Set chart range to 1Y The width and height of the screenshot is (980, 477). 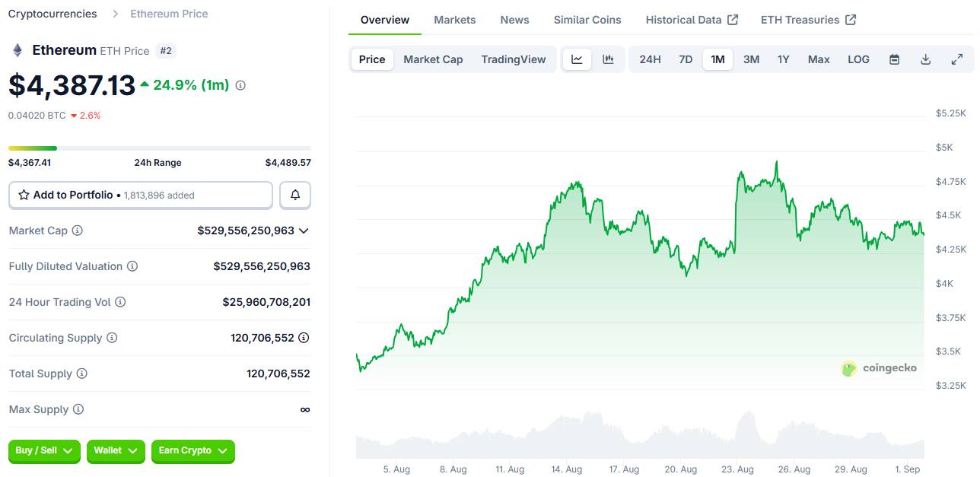783,59
